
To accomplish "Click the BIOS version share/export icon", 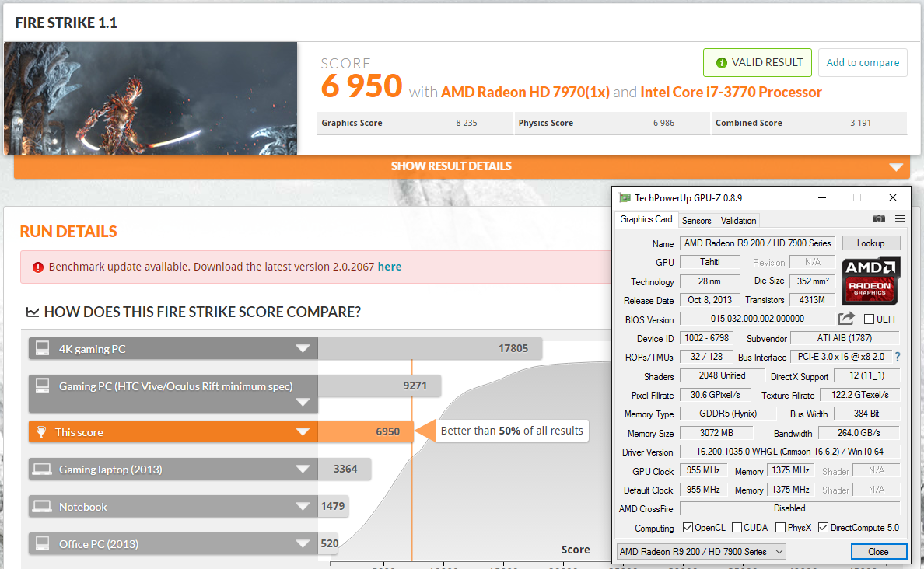I will point(846,319).
